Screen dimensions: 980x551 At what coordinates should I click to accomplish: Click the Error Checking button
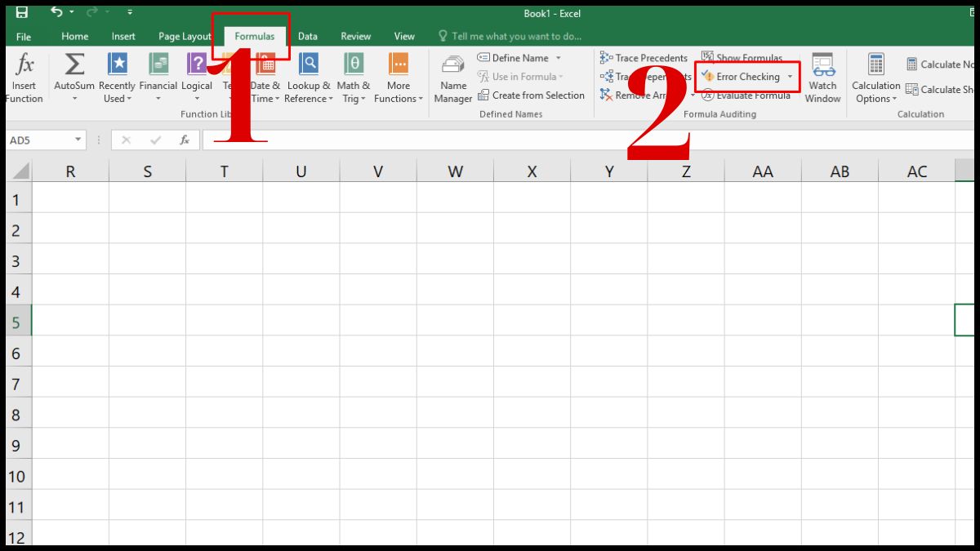pos(741,77)
